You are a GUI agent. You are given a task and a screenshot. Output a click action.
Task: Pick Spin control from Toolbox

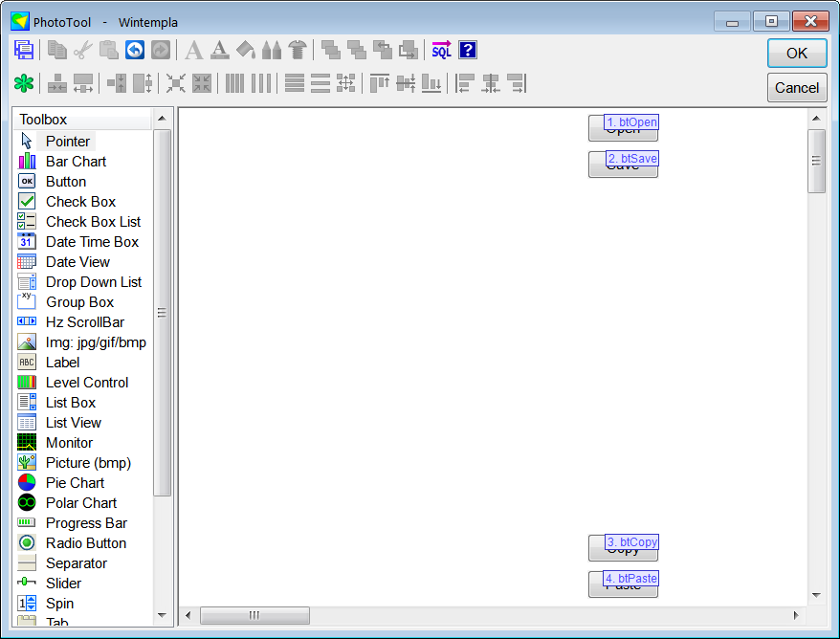tap(59, 603)
